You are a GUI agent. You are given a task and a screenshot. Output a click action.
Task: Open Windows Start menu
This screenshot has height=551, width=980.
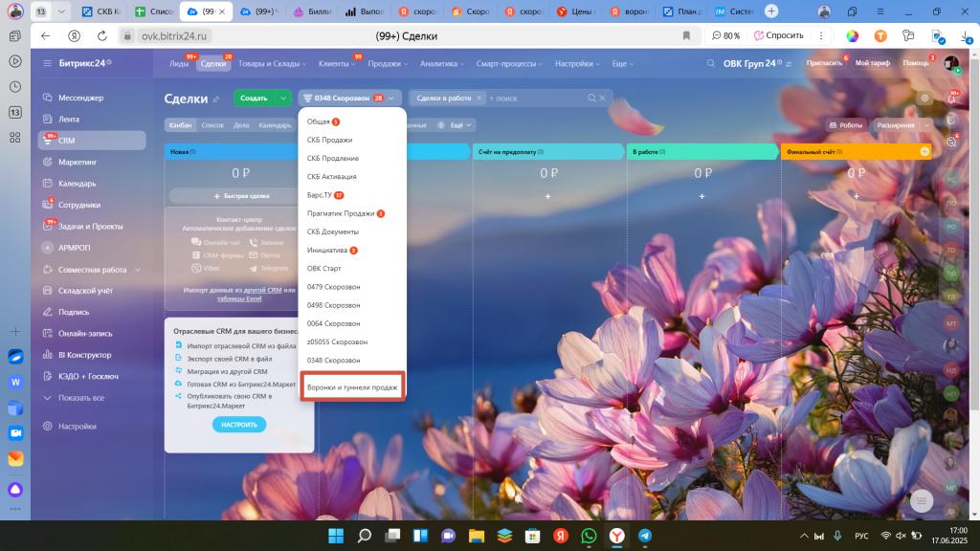coord(336,536)
